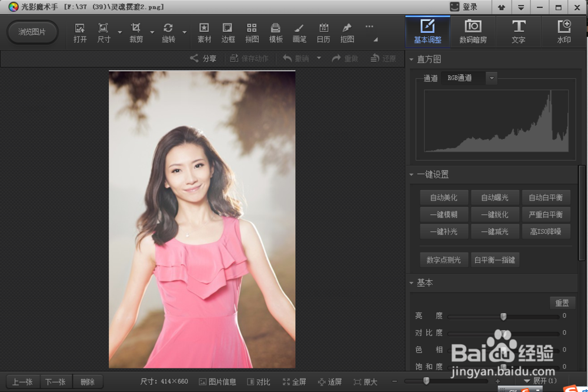Switch to 全屏 fullscreen view
Viewport: 588px width, 392px height.
click(x=295, y=382)
